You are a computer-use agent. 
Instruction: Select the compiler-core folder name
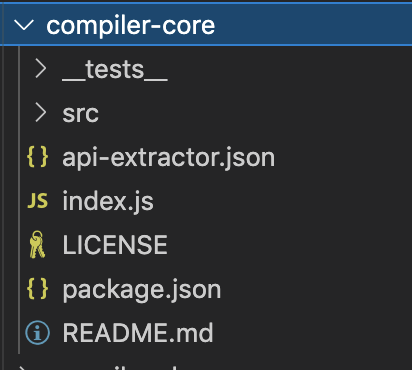pos(130,26)
